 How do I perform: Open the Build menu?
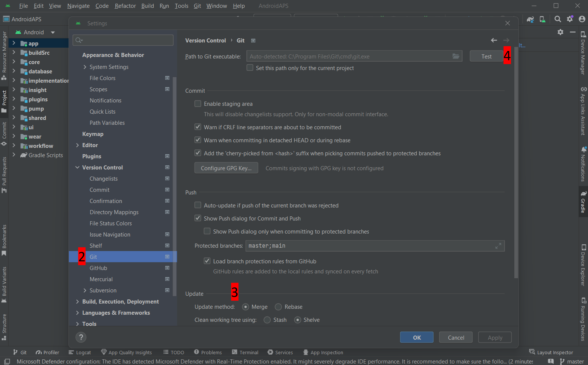148,6
